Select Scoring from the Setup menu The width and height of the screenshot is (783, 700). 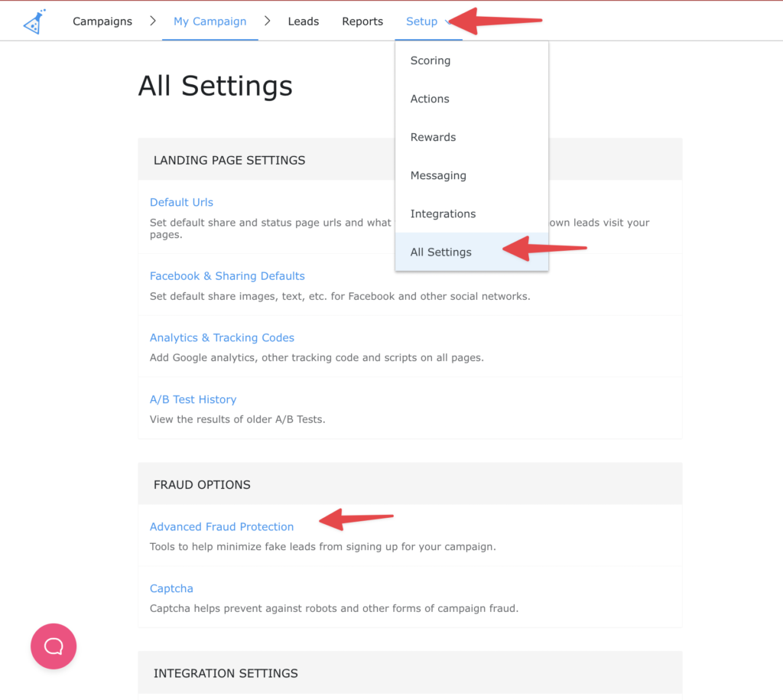[471, 60]
